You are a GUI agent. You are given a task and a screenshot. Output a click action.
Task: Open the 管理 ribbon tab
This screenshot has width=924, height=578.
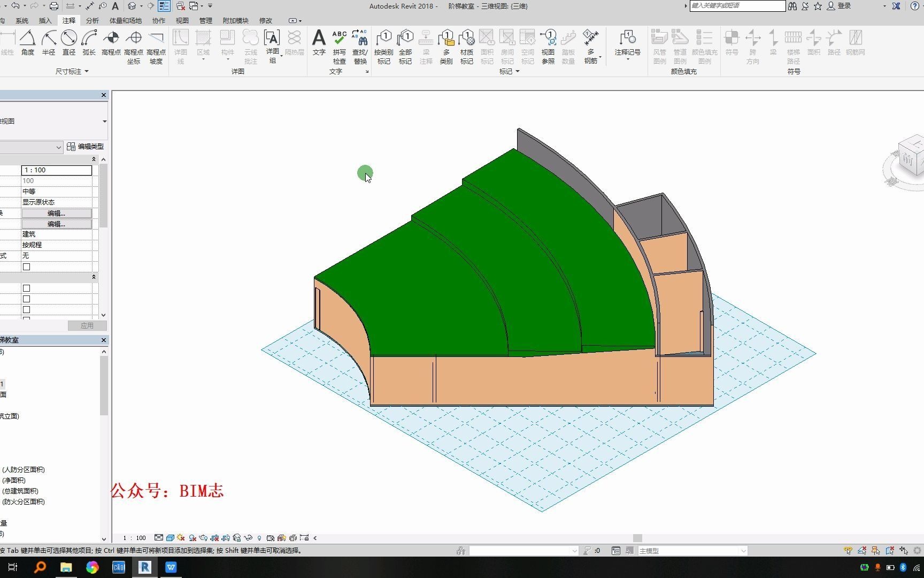click(x=206, y=20)
